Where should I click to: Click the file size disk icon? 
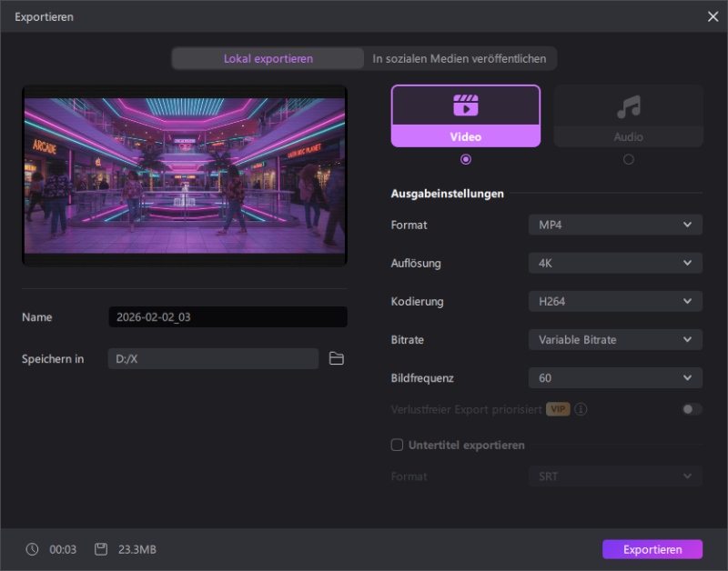[x=101, y=549]
